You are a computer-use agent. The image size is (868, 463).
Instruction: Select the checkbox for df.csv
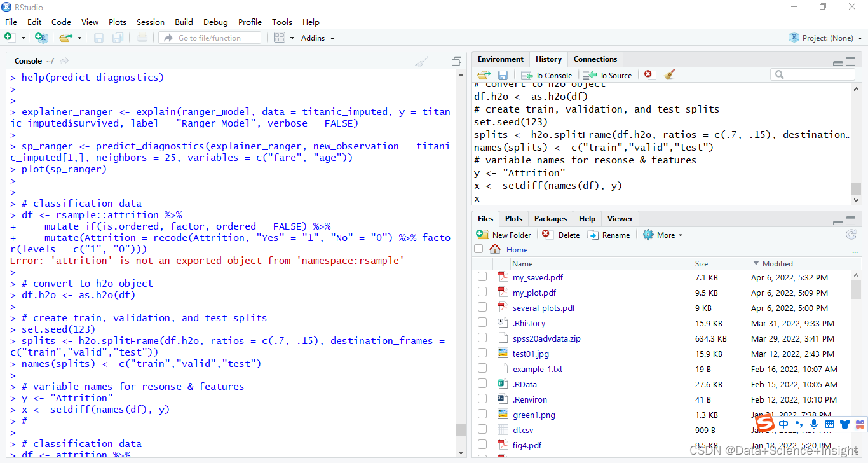pos(482,430)
